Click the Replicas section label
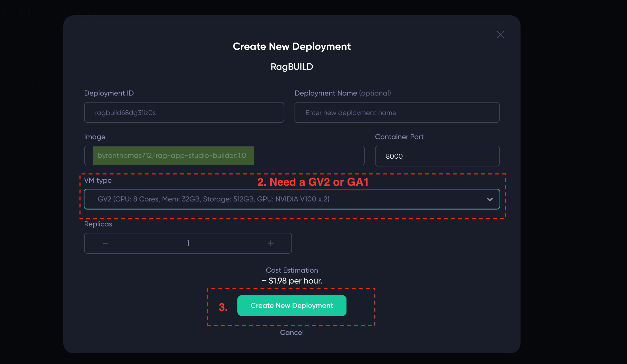The image size is (627, 364). click(x=98, y=224)
